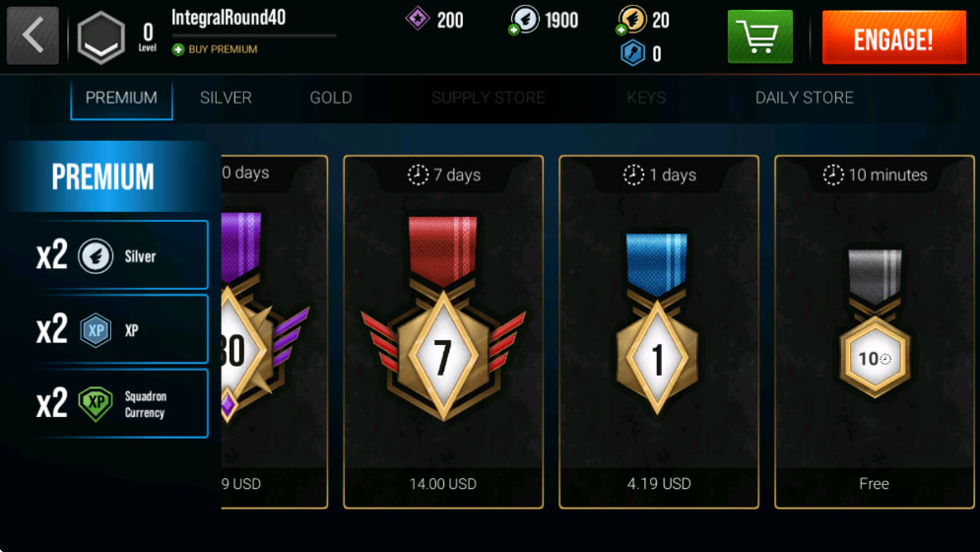This screenshot has width=980, height=552.
Task: Claim the free 10 minutes premium medal
Action: pos(875,332)
